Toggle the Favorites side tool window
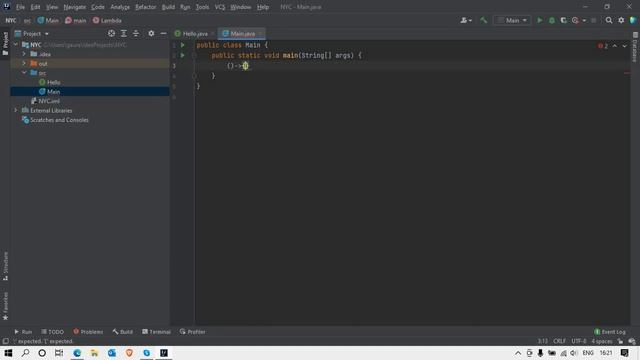Screen dimensions: 640x360 tap(5, 306)
